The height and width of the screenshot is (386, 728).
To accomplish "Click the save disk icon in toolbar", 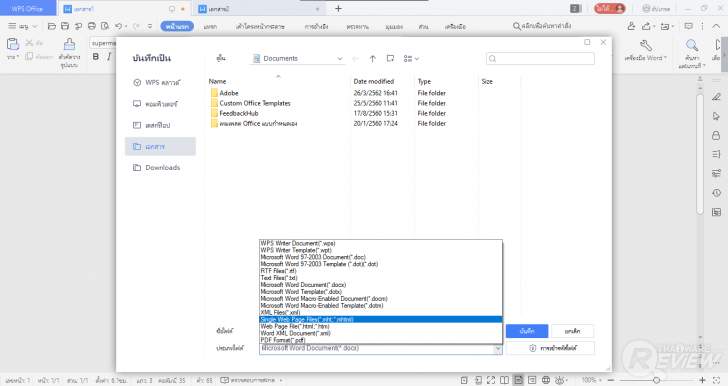I will [x=65, y=26].
